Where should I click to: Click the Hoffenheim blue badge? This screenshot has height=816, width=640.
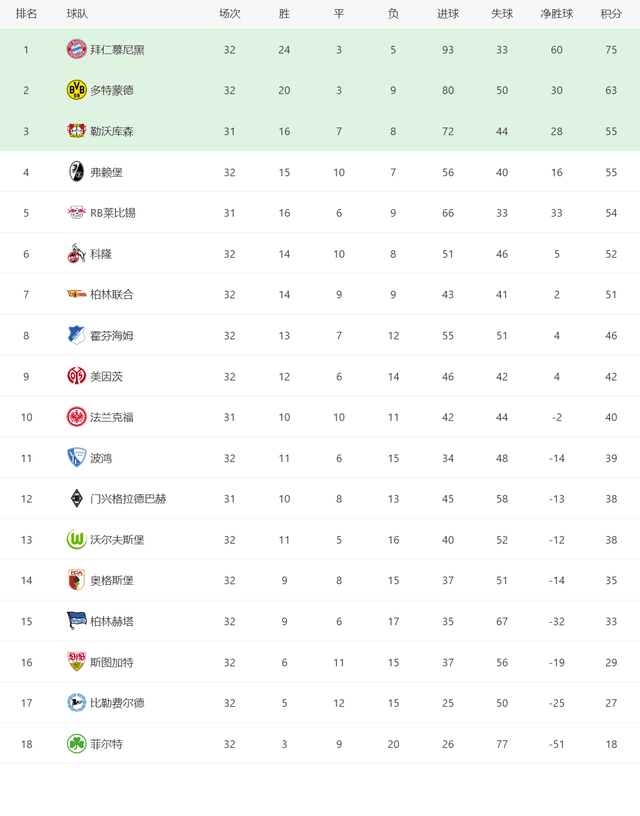[76, 335]
